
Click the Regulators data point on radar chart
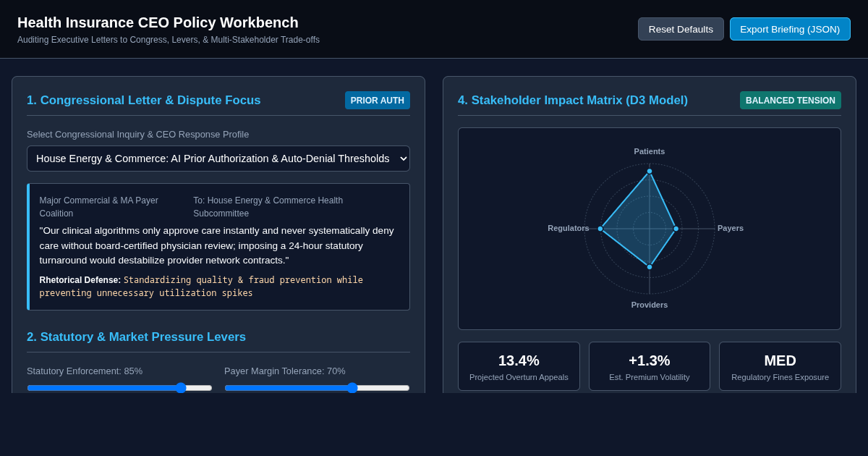tap(600, 229)
